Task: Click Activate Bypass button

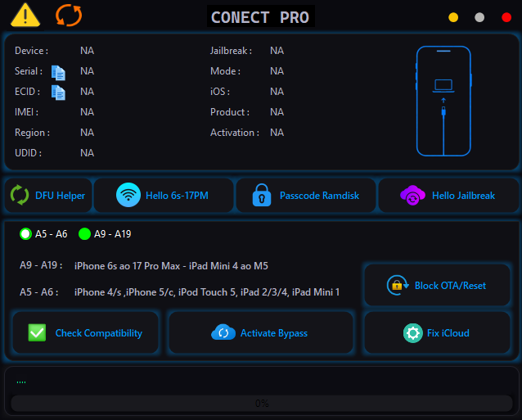Action: click(261, 332)
